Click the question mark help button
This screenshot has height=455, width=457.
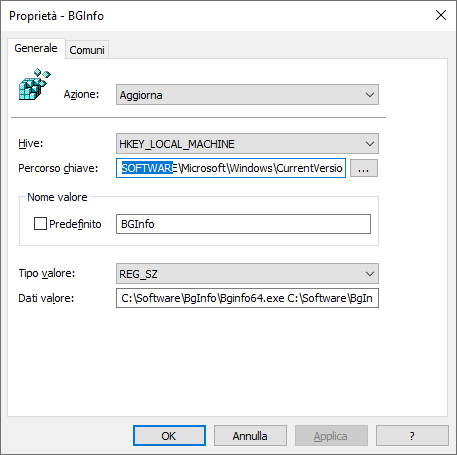[412, 435]
